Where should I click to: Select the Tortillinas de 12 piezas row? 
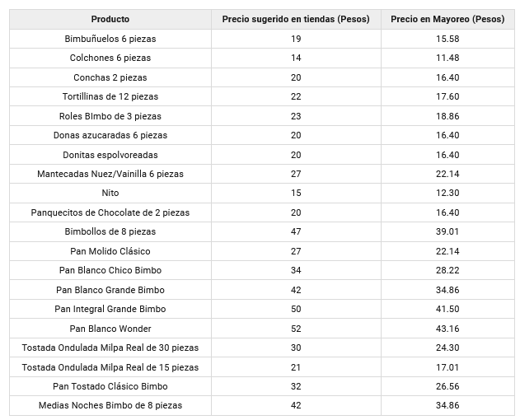(110, 96)
